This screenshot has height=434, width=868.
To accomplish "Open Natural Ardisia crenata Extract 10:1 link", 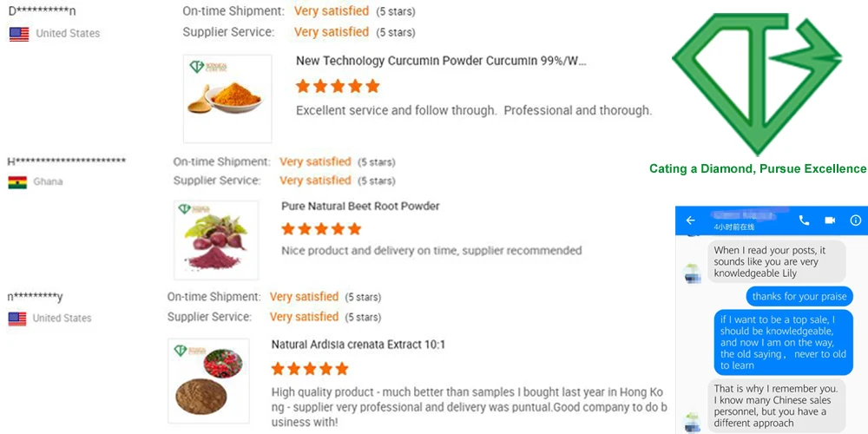I will point(358,345).
